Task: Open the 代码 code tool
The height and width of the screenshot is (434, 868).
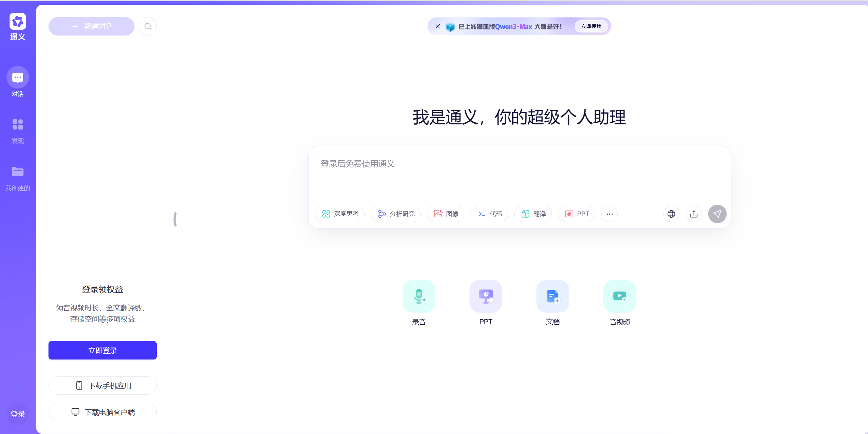Action: click(489, 214)
